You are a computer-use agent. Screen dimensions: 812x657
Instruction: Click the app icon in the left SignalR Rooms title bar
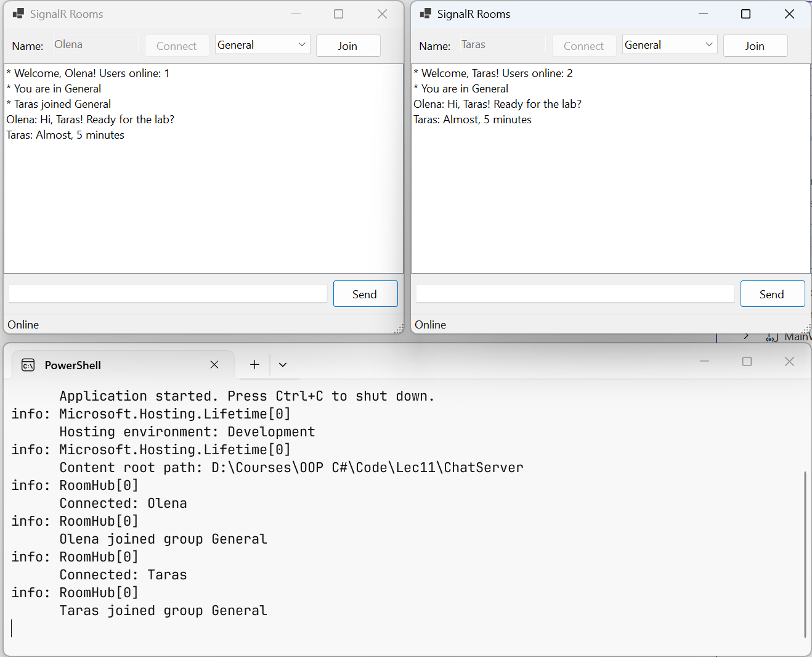pos(18,14)
